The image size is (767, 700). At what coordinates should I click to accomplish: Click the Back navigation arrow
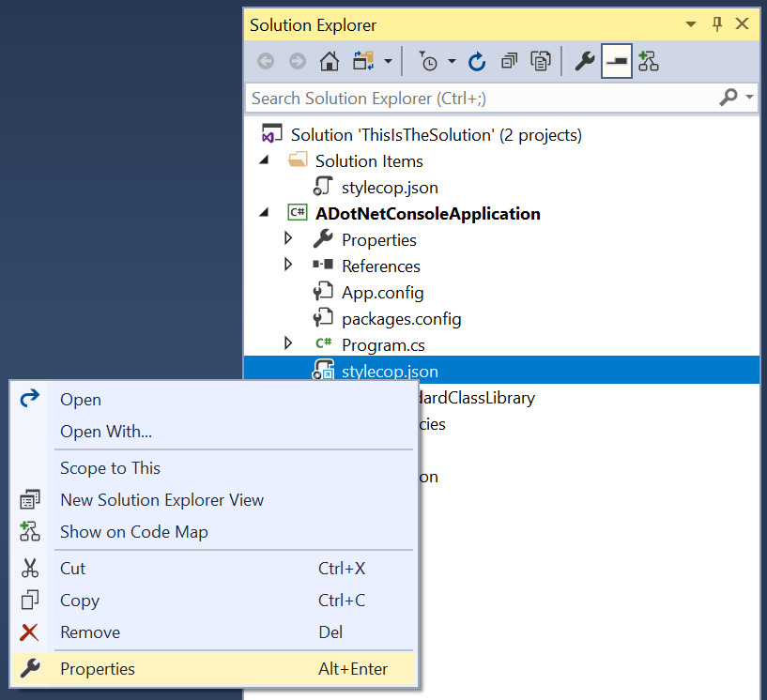pos(266,60)
